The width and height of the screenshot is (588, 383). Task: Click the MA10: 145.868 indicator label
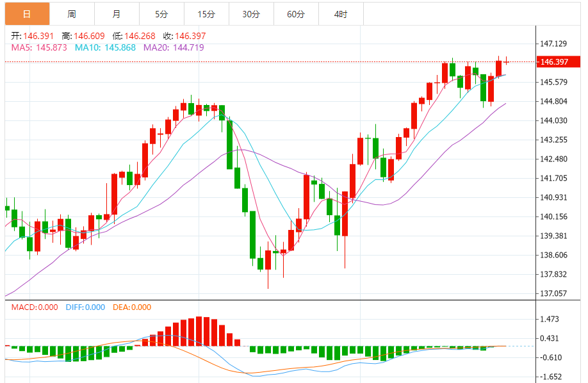[x=106, y=47]
